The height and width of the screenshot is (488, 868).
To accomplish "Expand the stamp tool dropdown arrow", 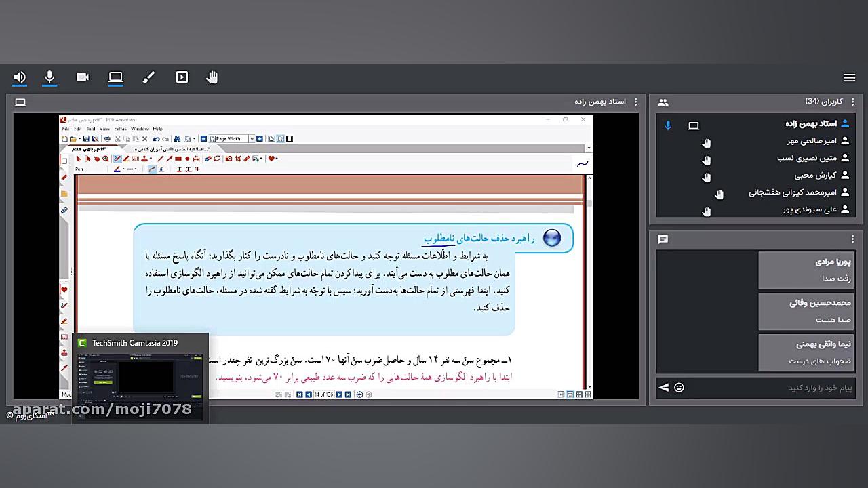I will 151,160.
